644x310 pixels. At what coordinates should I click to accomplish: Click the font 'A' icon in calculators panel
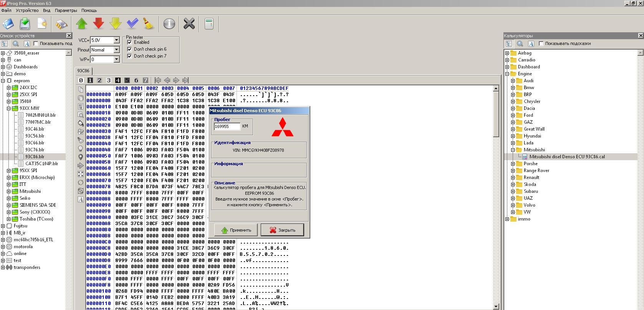coord(531,44)
